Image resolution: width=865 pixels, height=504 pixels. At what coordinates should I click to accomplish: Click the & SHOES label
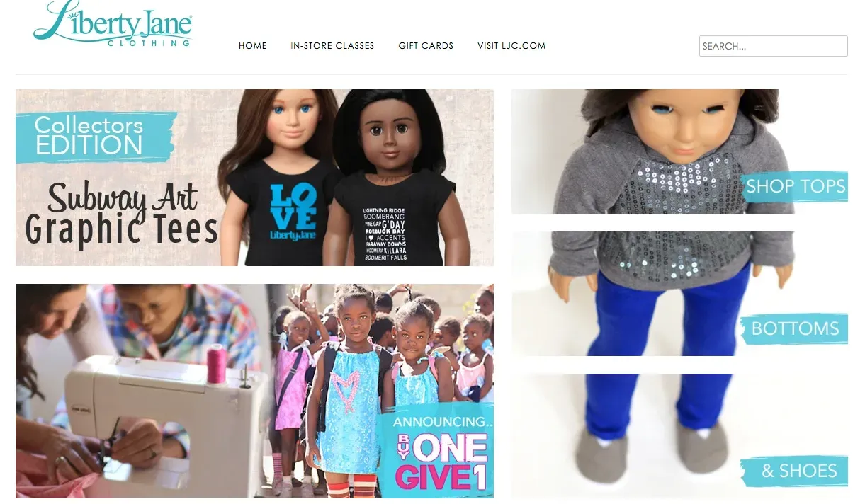[x=796, y=471]
